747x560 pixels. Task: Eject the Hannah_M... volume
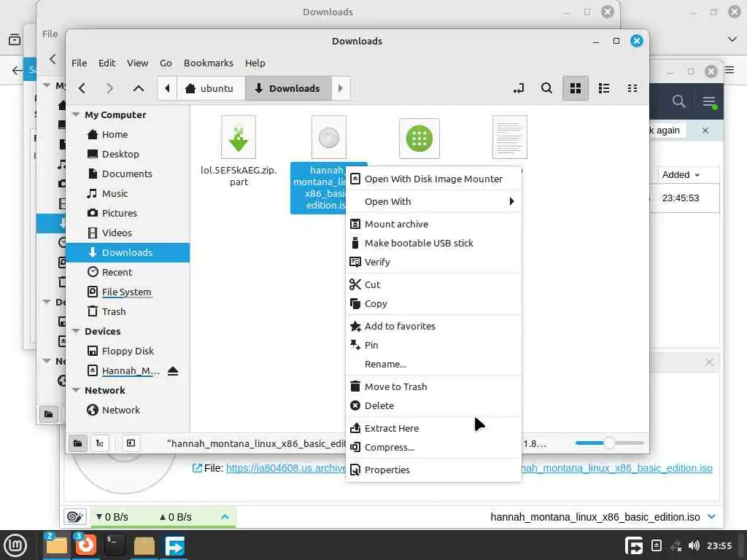tap(173, 371)
